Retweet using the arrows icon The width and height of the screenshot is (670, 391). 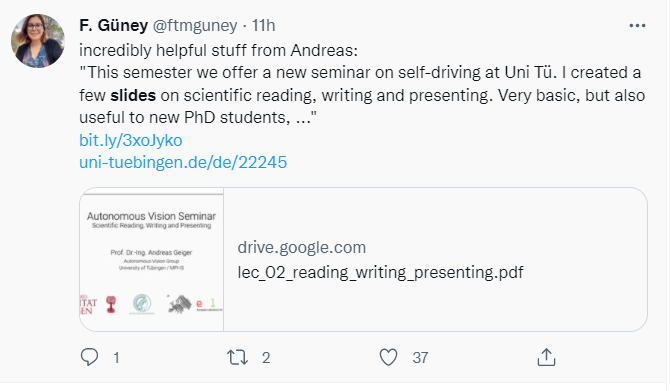coord(237,357)
